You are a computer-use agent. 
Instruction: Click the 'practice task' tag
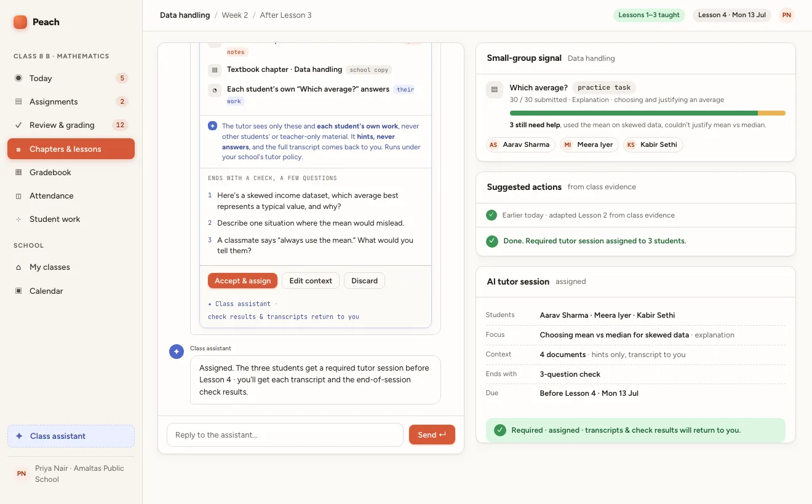[x=605, y=88]
